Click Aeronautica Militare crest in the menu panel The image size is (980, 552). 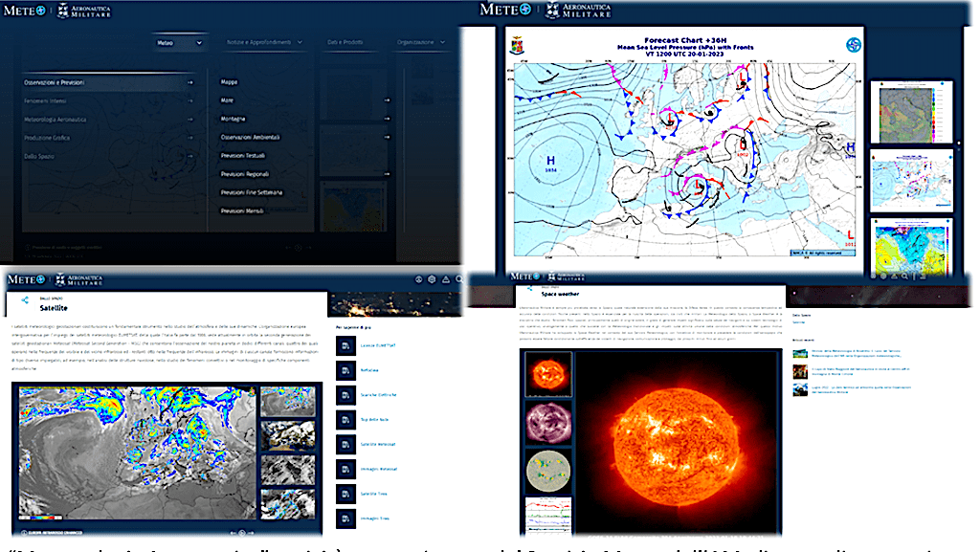point(63,11)
